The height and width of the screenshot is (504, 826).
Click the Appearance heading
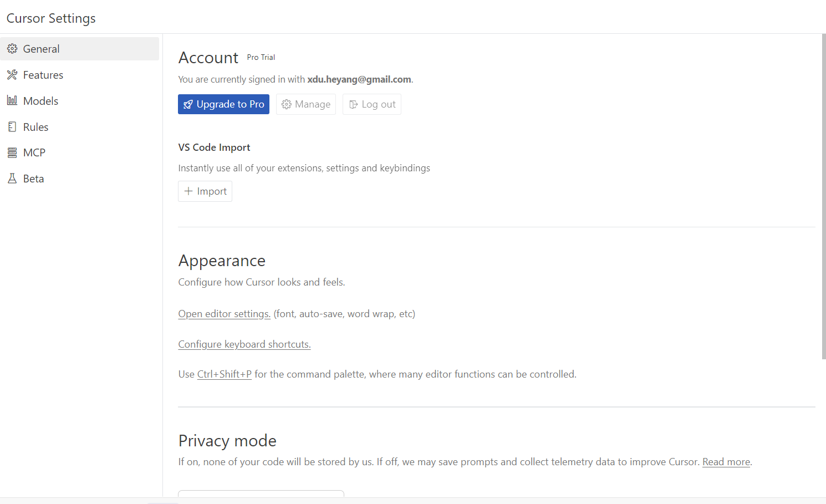tap(222, 261)
